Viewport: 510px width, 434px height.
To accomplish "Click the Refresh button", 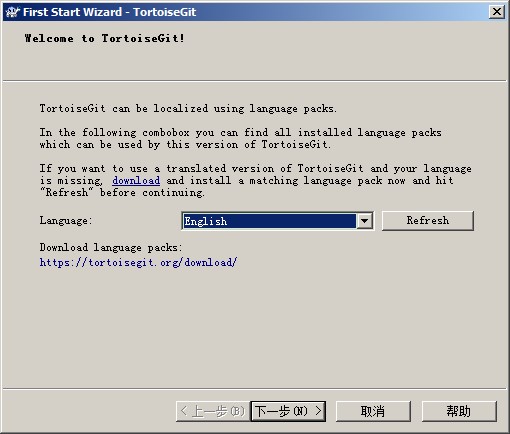I will point(428,221).
